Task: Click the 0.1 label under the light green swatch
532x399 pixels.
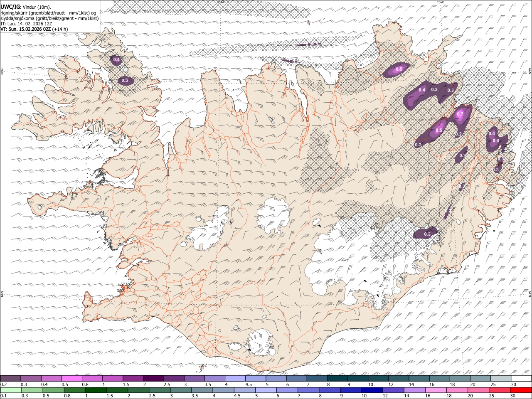Action: pyautogui.click(x=3, y=396)
